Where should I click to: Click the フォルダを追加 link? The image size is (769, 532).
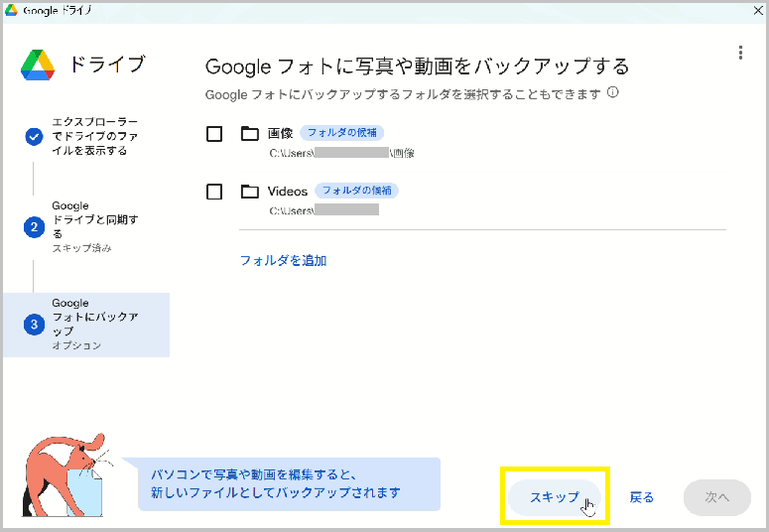click(x=283, y=261)
